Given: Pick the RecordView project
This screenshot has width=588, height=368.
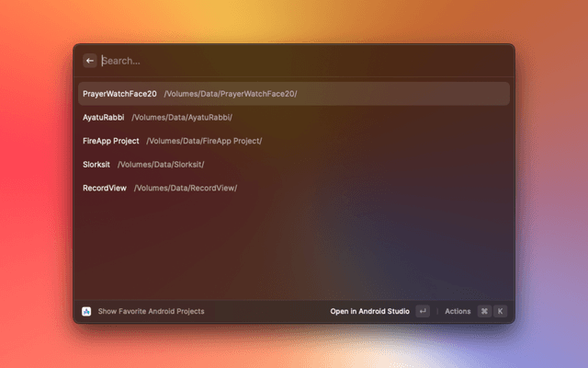Looking at the screenshot, I should 104,188.
